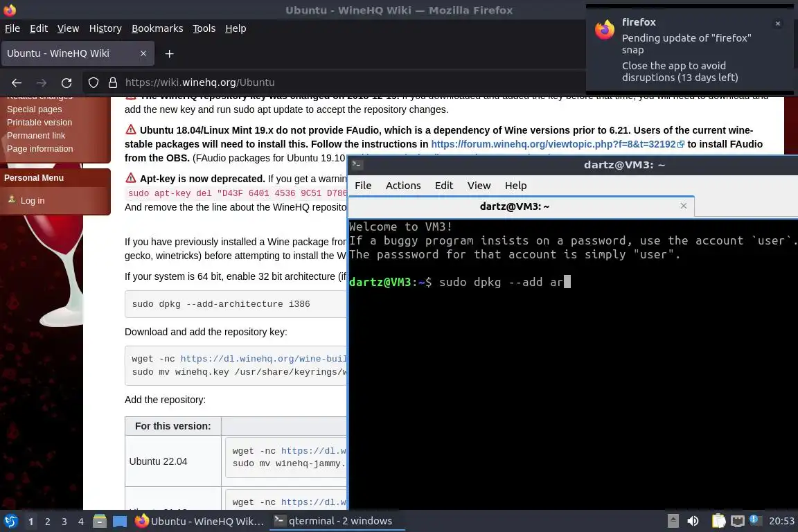Switch to virtual desktop 4
The height and width of the screenshot is (532, 798).
point(81,522)
